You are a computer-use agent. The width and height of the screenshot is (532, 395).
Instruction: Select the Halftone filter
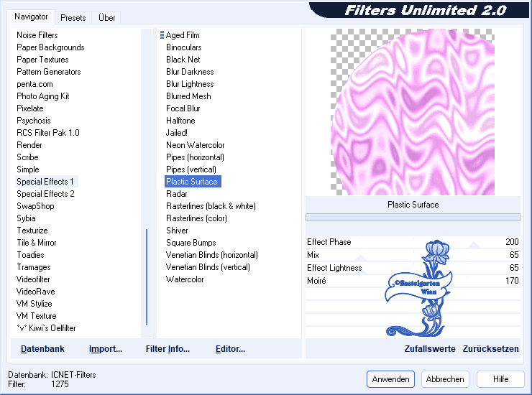pos(180,121)
